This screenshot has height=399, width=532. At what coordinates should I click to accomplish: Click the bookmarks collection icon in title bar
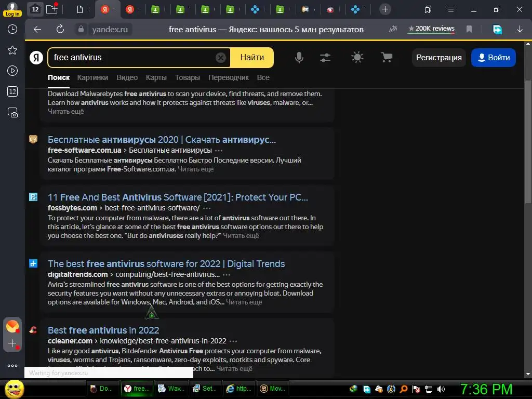pyautogui.click(x=428, y=9)
